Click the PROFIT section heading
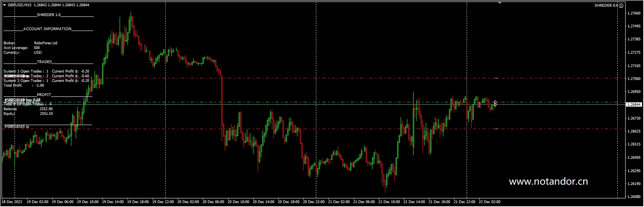This screenshot has height=207, width=644. [x=44, y=94]
